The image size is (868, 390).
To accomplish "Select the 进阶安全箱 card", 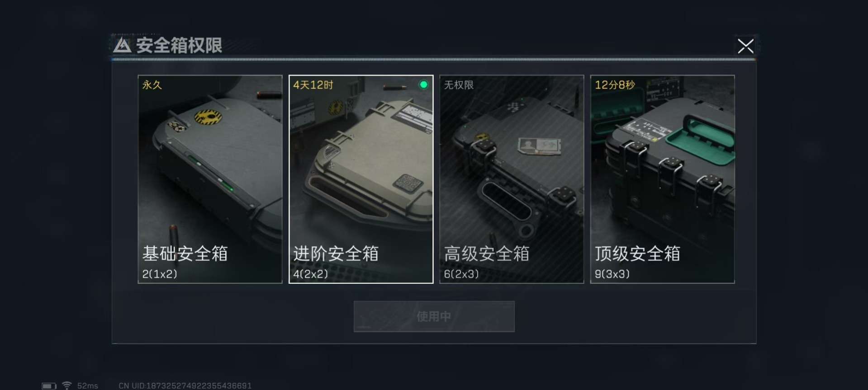I will point(361,179).
